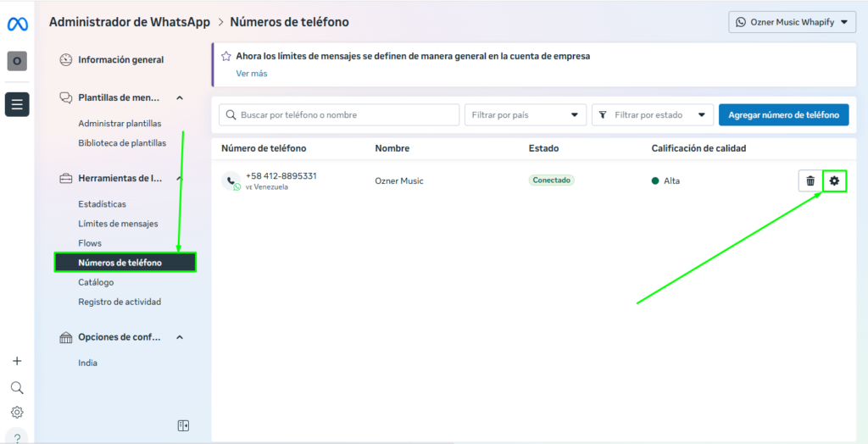Screen dimensions: 868x444
Task: Open the hamburger menu icon
Action: coord(17,104)
